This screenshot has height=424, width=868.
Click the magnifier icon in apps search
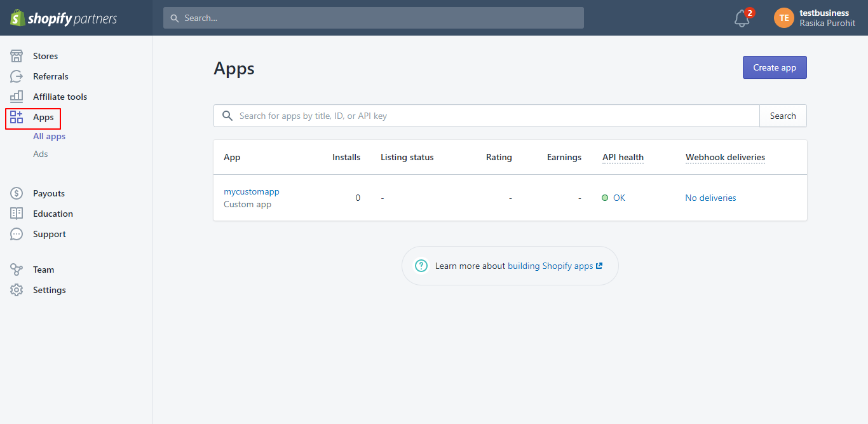227,116
